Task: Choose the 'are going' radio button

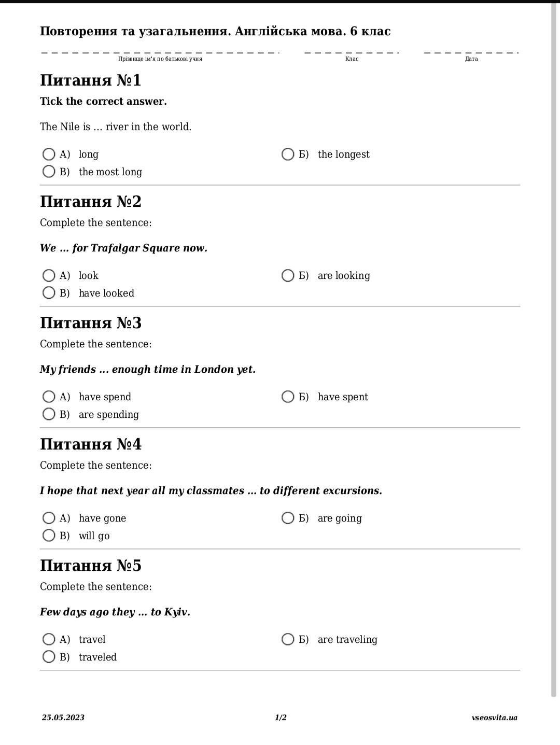Action: tap(288, 518)
